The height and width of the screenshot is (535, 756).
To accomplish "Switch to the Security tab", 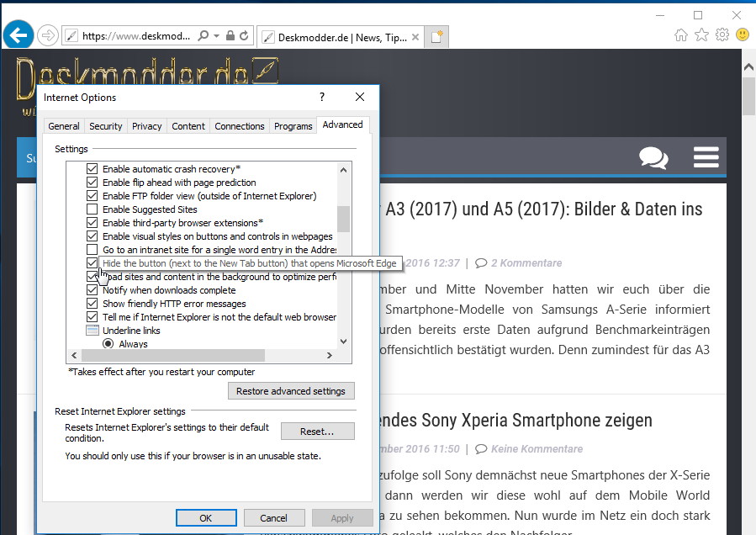I will (106, 126).
